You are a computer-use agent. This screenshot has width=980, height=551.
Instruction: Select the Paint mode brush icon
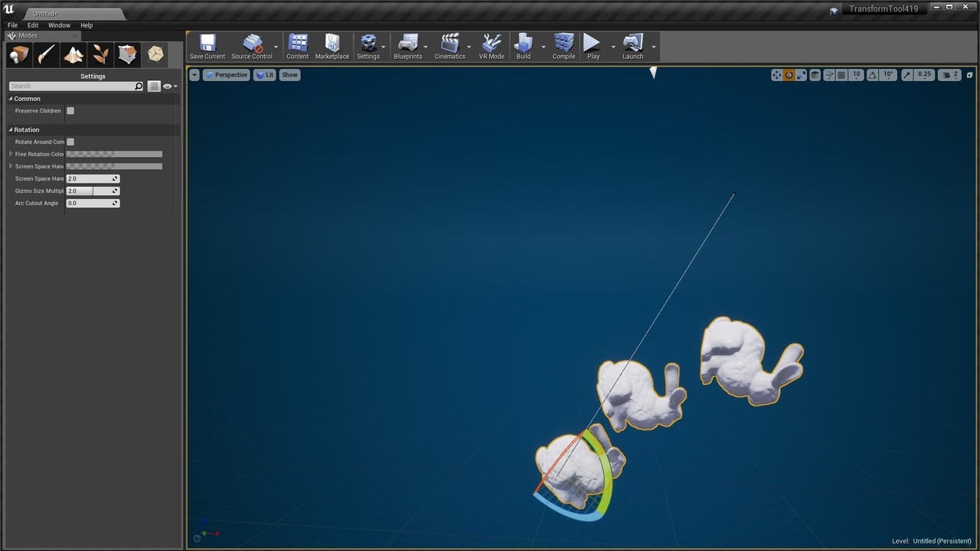[x=47, y=54]
